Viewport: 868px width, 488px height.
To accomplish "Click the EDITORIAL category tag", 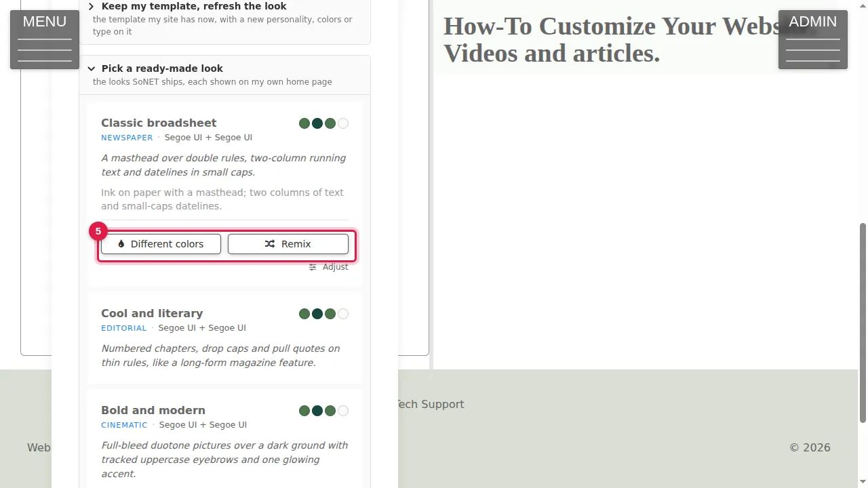I will (x=124, y=328).
